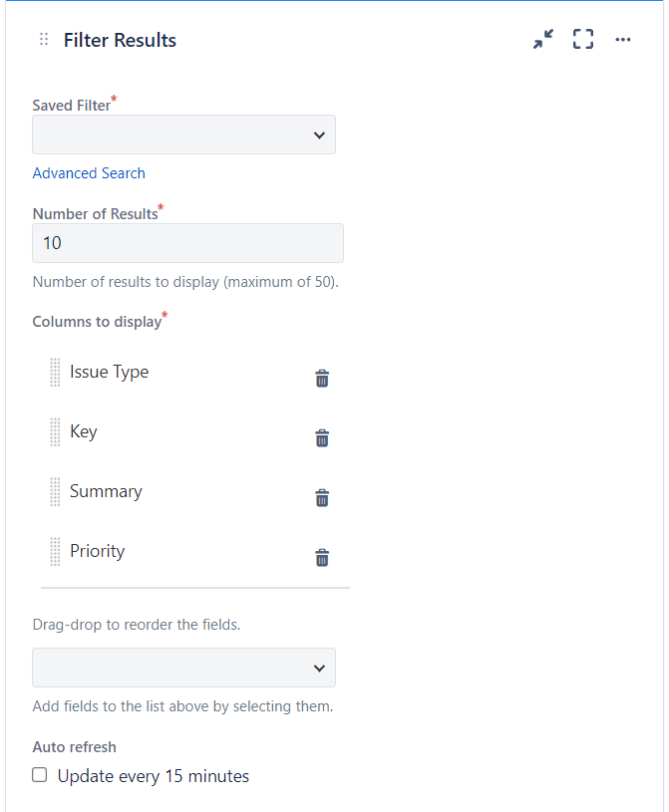The image size is (669, 812).
Task: Select the Issue Type column entry
Action: (110, 373)
